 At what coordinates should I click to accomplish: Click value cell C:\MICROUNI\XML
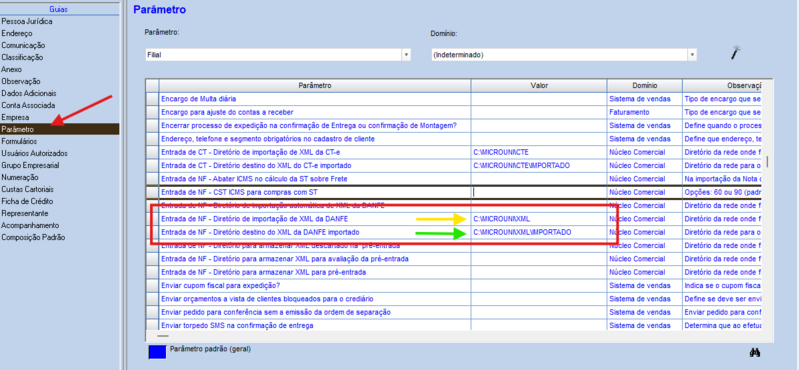[x=539, y=219]
